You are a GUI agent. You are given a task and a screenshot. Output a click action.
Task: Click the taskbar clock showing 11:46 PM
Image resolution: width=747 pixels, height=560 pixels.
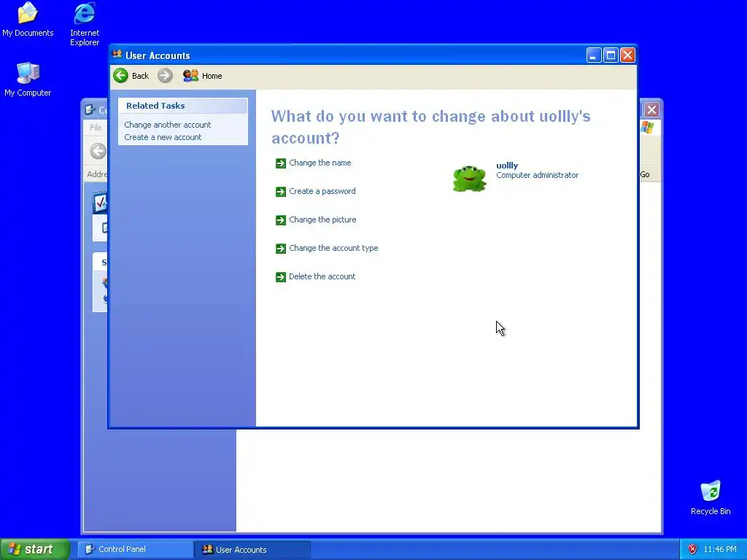pos(720,550)
